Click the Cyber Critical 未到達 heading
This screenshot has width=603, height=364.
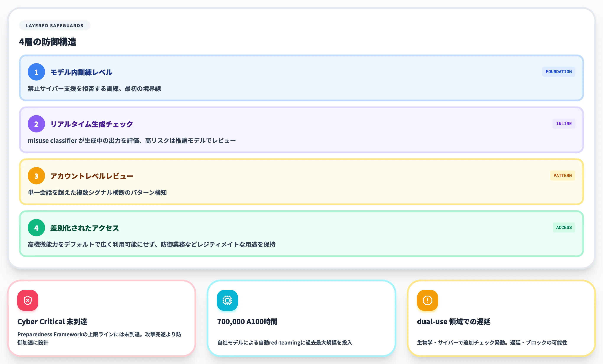pos(52,321)
